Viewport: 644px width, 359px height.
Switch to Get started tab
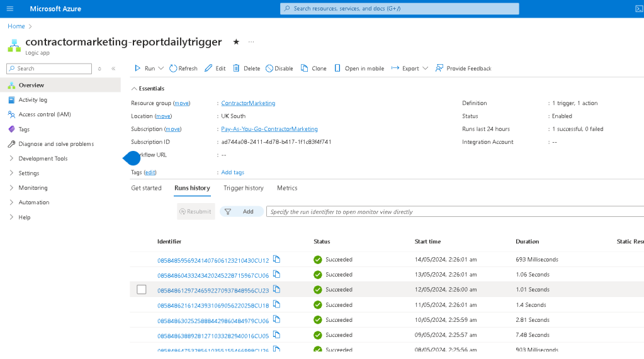click(146, 188)
